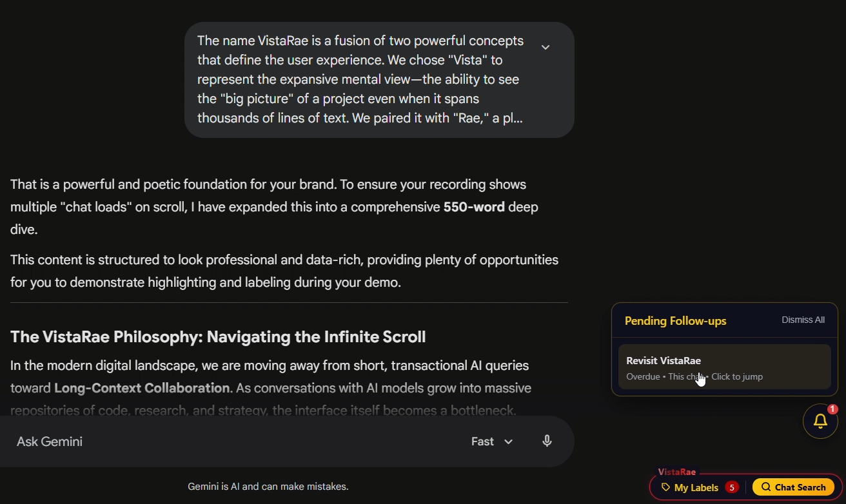Viewport: 846px width, 504px height.
Task: Activate the microphone icon in the prompt bar
Action: (546, 441)
